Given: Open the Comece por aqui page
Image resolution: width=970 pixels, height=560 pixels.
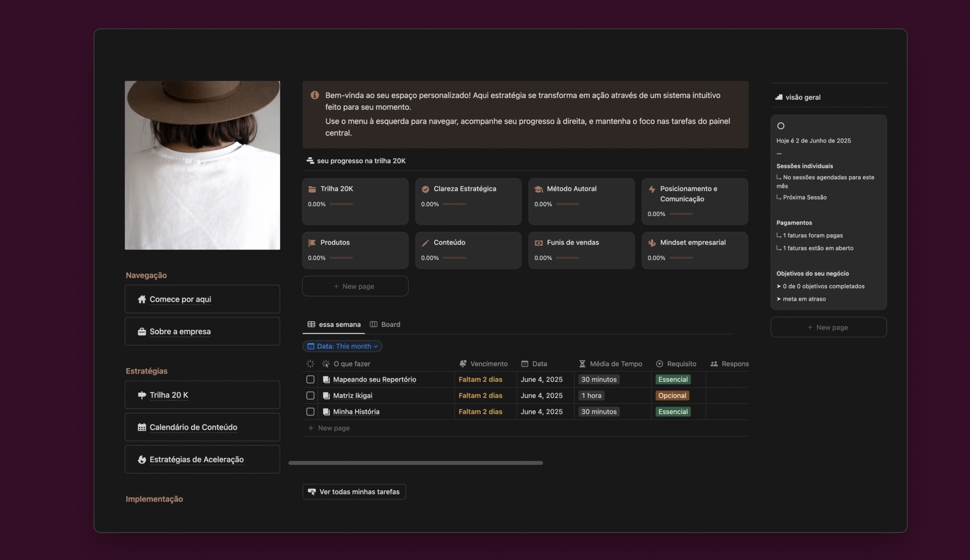Looking at the screenshot, I should (180, 299).
